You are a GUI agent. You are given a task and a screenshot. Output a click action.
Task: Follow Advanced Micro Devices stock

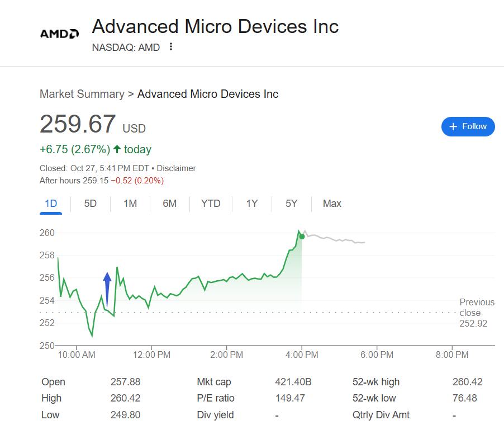468,126
